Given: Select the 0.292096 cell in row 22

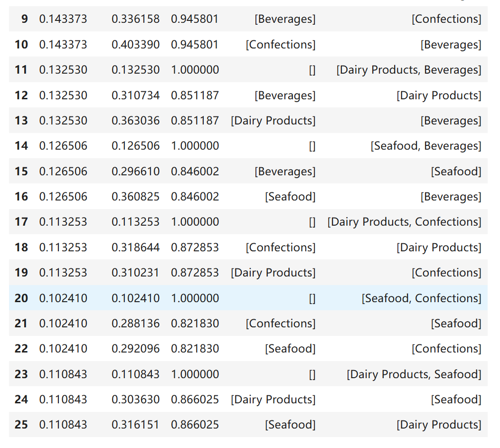Looking at the screenshot, I should [x=135, y=349].
